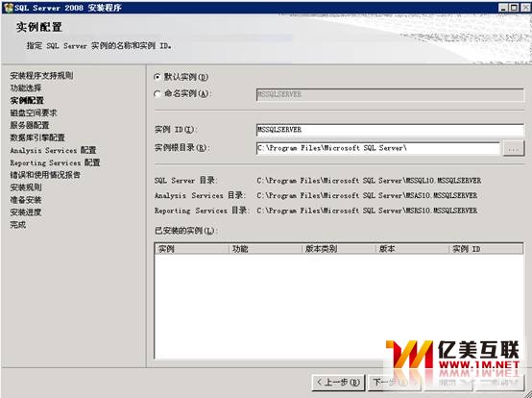Select the 默认实例 radio button
Screen dimensions: 532x398
pos(157,77)
